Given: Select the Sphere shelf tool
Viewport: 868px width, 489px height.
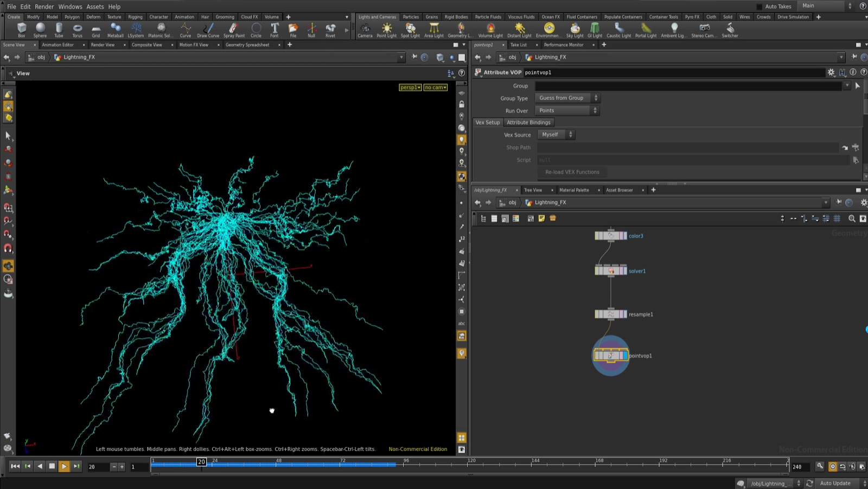Looking at the screenshot, I should (40, 28).
